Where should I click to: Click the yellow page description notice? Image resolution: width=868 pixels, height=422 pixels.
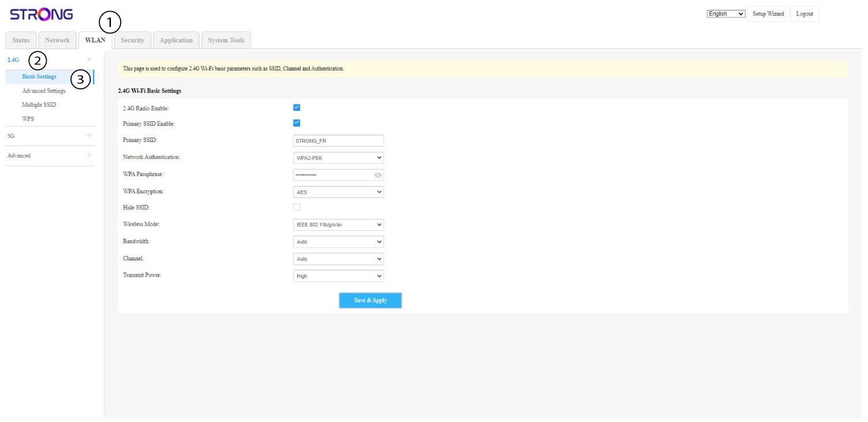point(483,69)
